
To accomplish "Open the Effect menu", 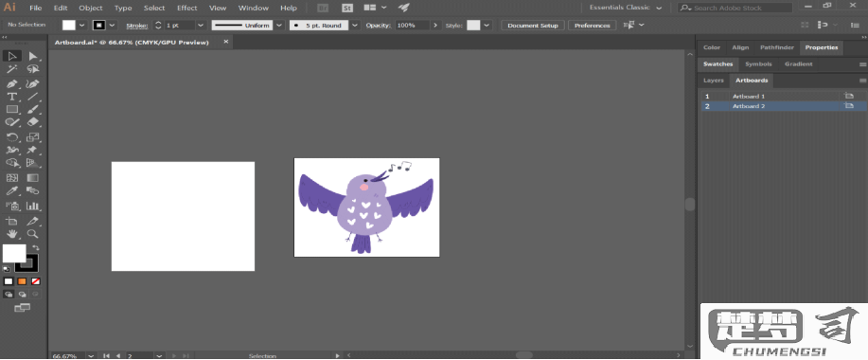I will point(186,8).
